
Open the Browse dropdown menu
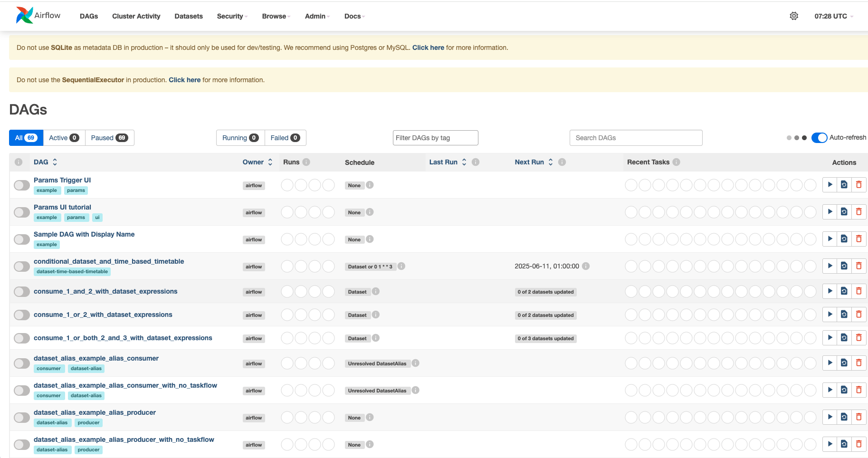[276, 16]
